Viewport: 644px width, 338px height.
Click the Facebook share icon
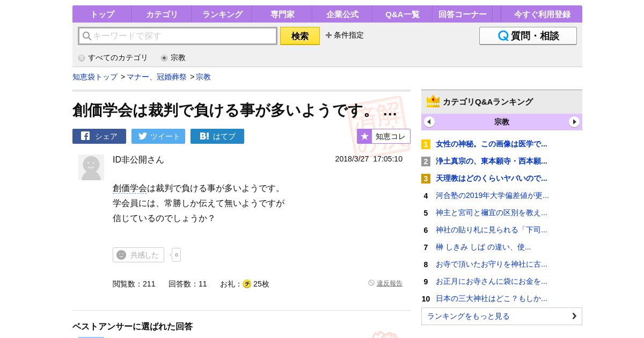coord(85,136)
